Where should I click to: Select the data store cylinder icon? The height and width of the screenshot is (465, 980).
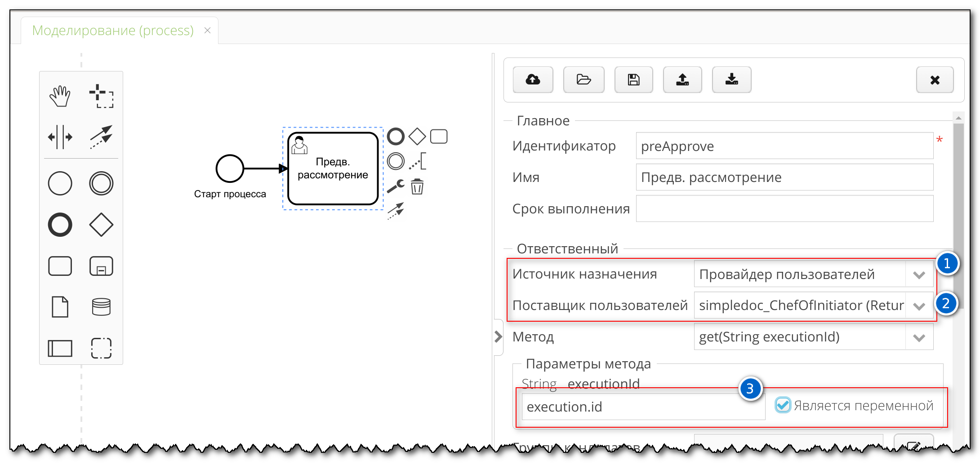point(101,306)
